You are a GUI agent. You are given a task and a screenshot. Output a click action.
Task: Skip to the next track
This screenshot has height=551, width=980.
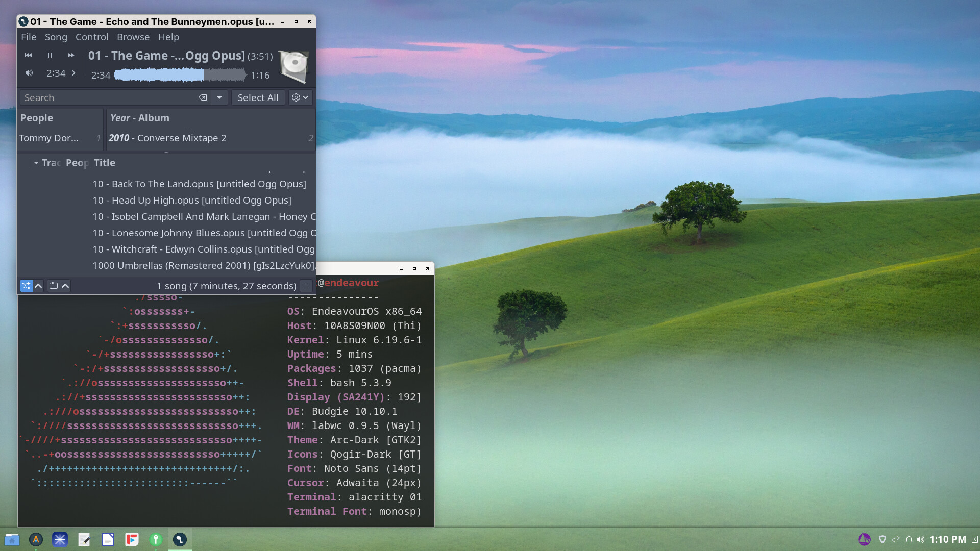[x=71, y=55]
